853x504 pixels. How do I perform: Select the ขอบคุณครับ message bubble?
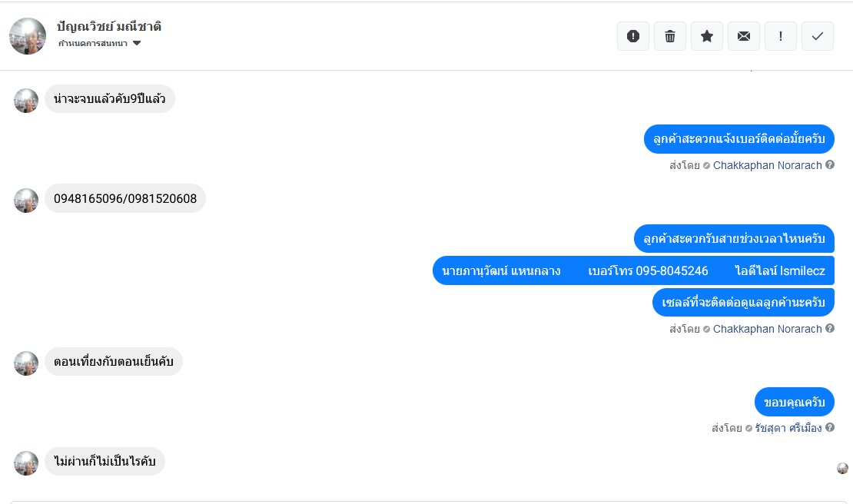click(794, 402)
